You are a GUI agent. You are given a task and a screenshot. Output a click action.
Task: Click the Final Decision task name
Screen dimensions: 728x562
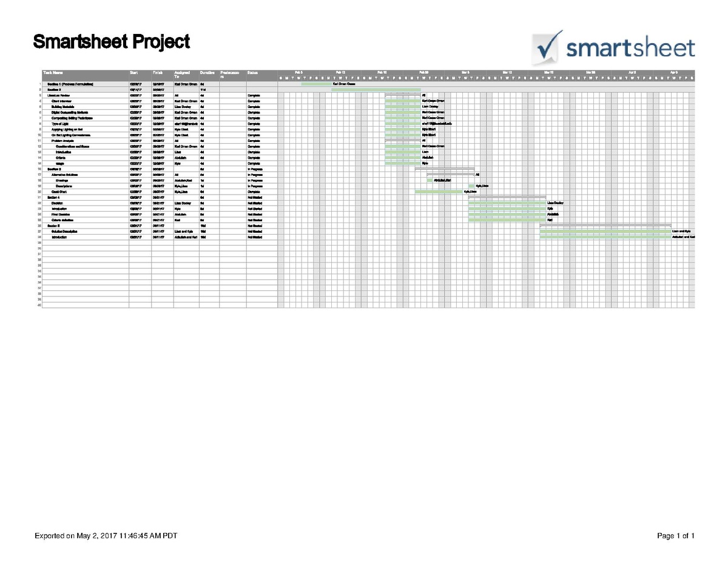60,214
